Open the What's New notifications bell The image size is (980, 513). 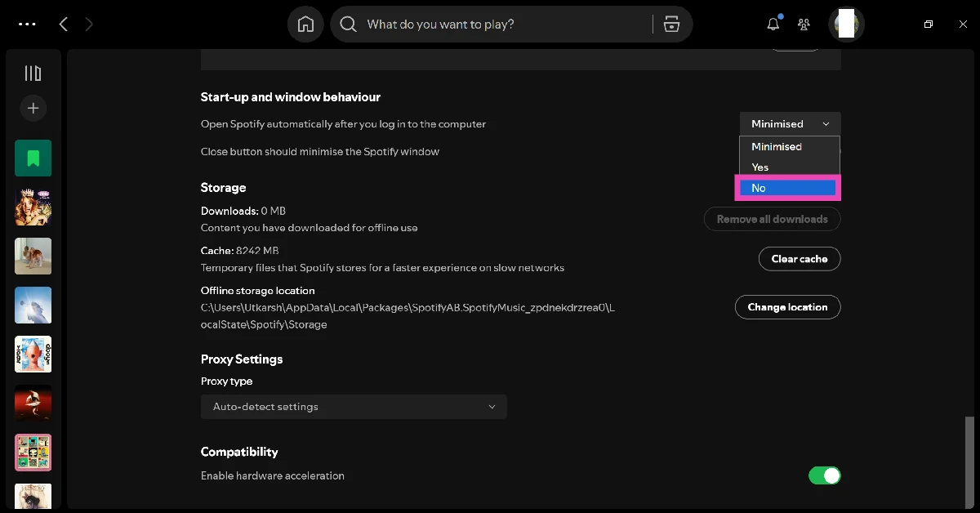point(773,25)
